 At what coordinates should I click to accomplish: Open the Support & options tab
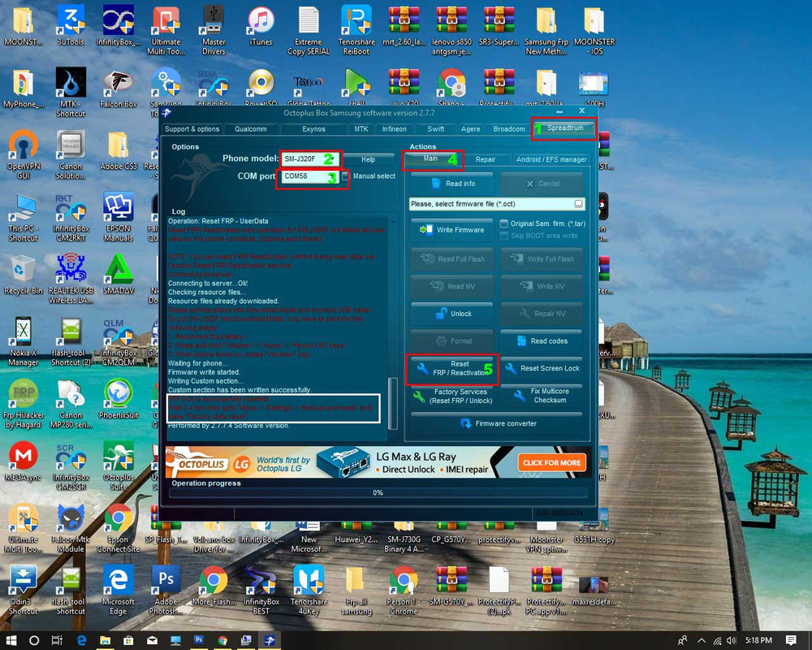pos(192,129)
